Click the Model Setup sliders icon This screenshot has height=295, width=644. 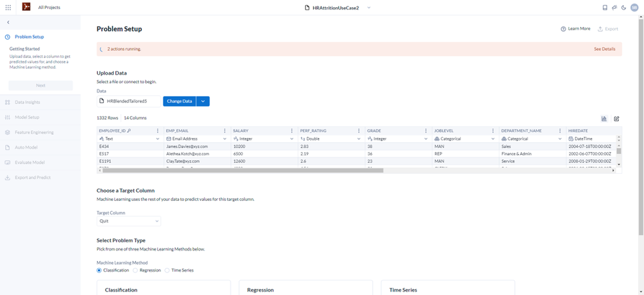click(x=7, y=117)
